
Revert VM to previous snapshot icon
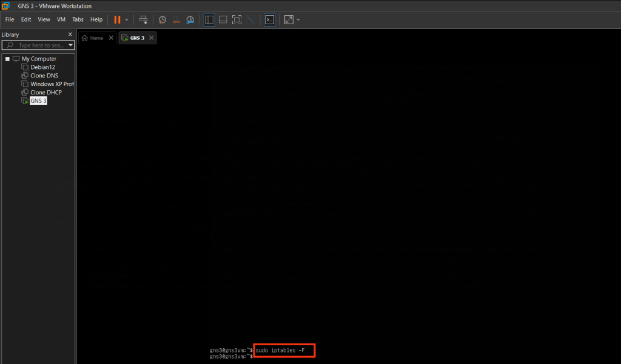point(176,19)
